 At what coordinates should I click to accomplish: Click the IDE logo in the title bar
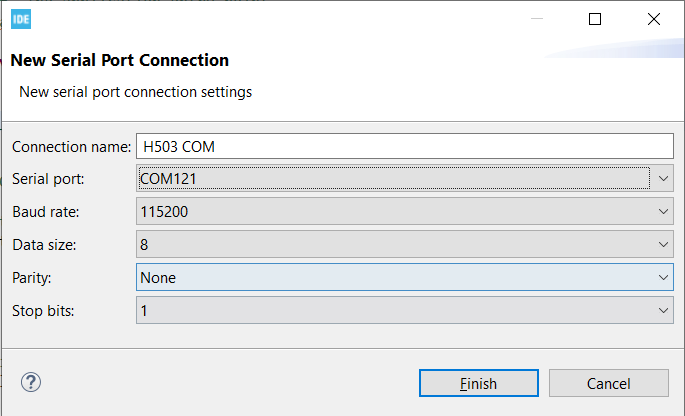20,19
